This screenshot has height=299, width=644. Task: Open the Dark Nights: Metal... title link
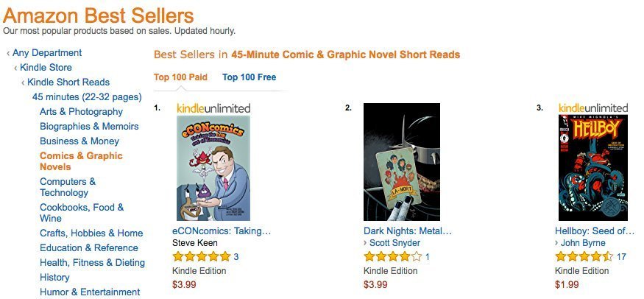[408, 231]
